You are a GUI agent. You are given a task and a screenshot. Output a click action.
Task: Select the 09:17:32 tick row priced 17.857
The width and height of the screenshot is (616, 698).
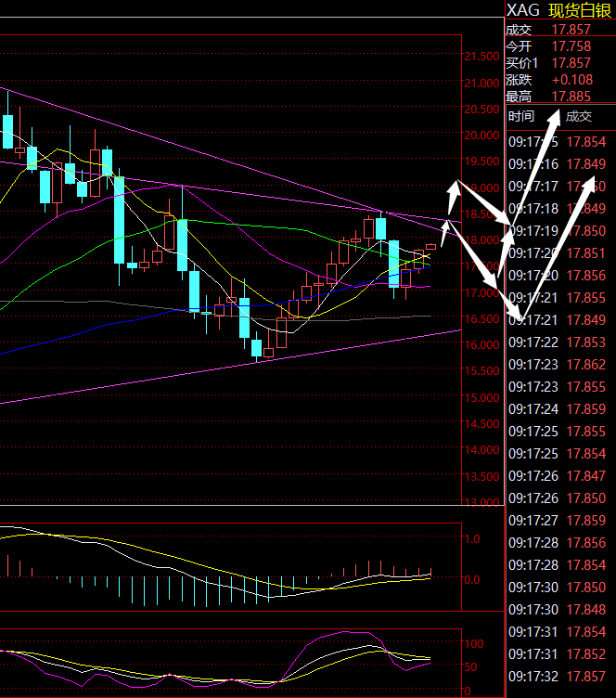[x=558, y=676]
